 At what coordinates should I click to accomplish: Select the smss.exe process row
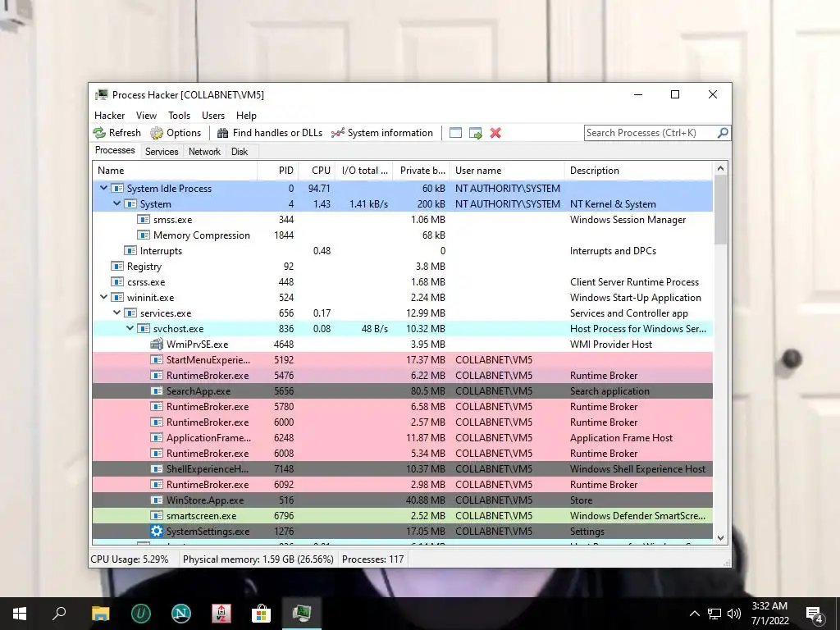tap(403, 220)
